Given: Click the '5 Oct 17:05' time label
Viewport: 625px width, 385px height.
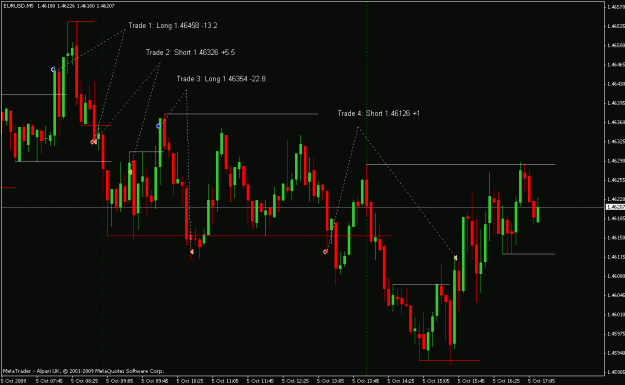Looking at the screenshot, I should pyautogui.click(x=541, y=381).
